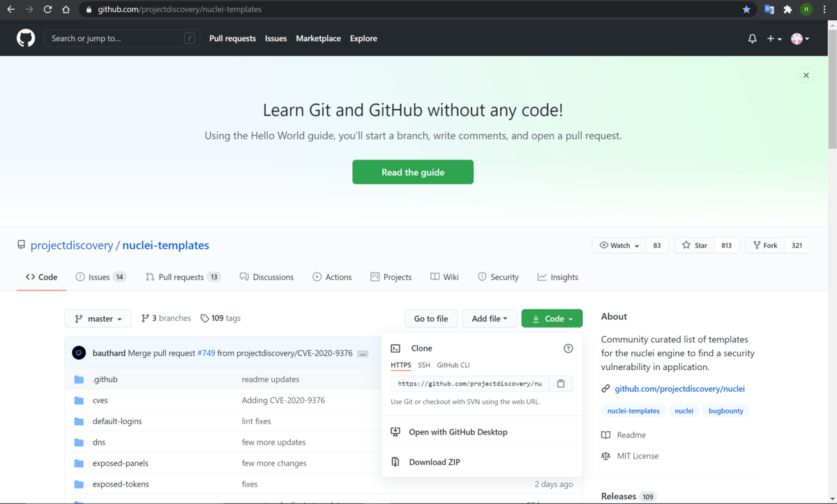Click the bugbounty topic tag

[x=726, y=411]
